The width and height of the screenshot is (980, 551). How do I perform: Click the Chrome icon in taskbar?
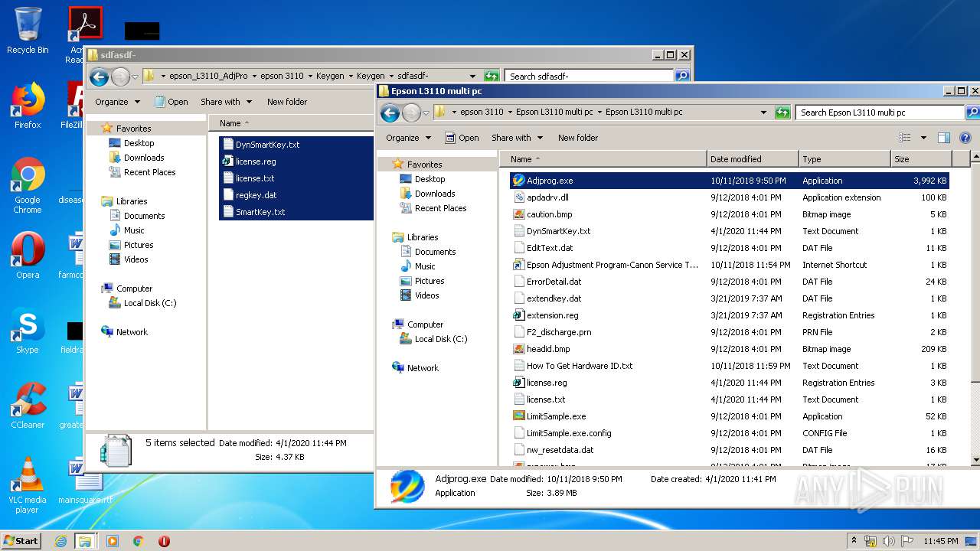tap(138, 541)
